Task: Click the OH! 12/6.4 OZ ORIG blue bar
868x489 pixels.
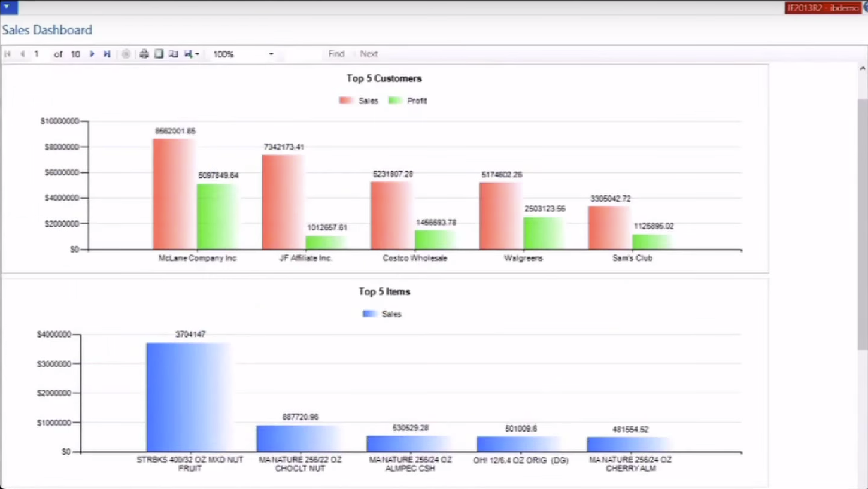Action: (520, 444)
